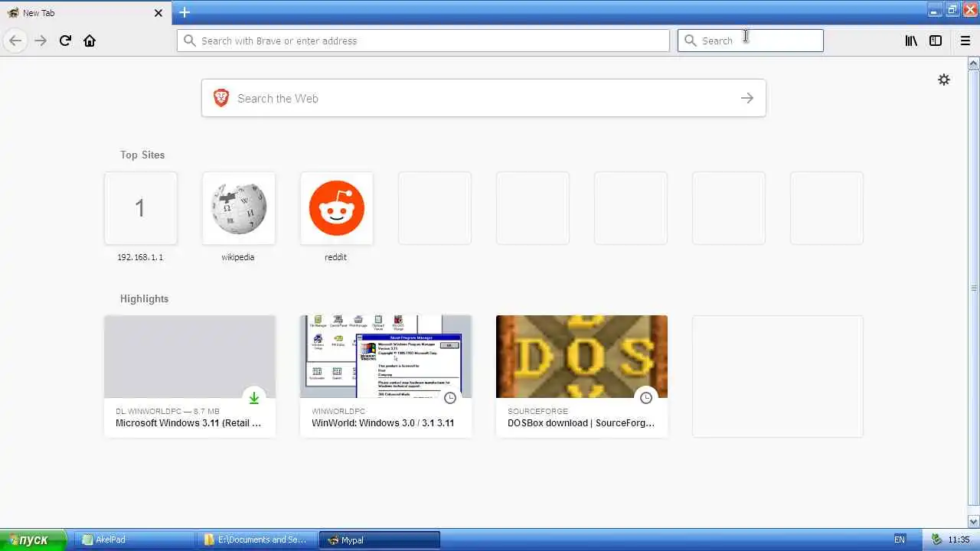The image size is (980, 551).
Task: Click the reddit label
Action: tap(336, 257)
